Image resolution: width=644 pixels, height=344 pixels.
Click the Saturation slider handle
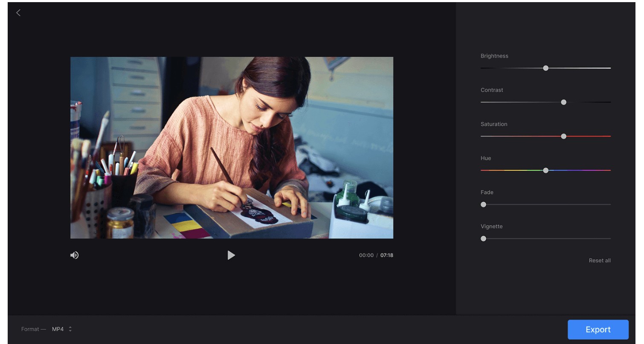click(x=563, y=136)
